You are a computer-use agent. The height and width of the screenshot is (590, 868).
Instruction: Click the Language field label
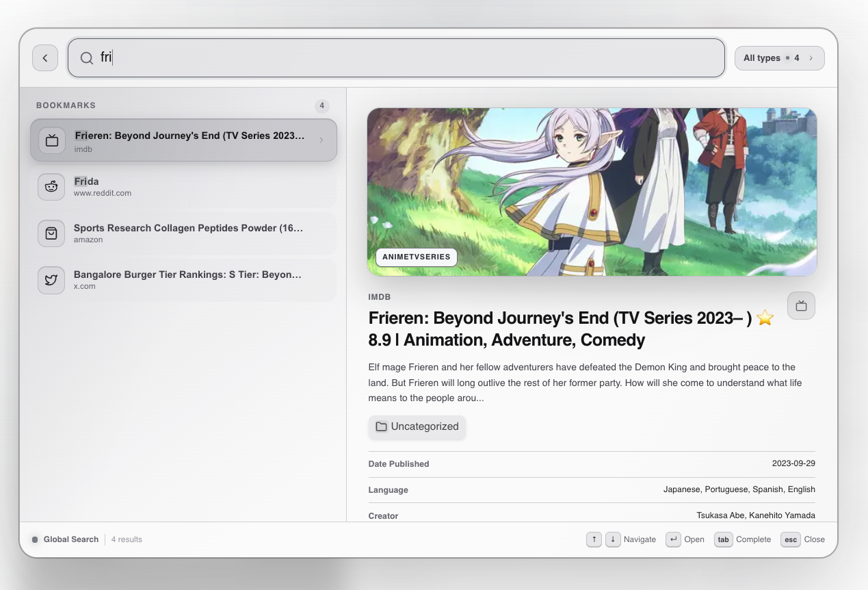point(388,489)
